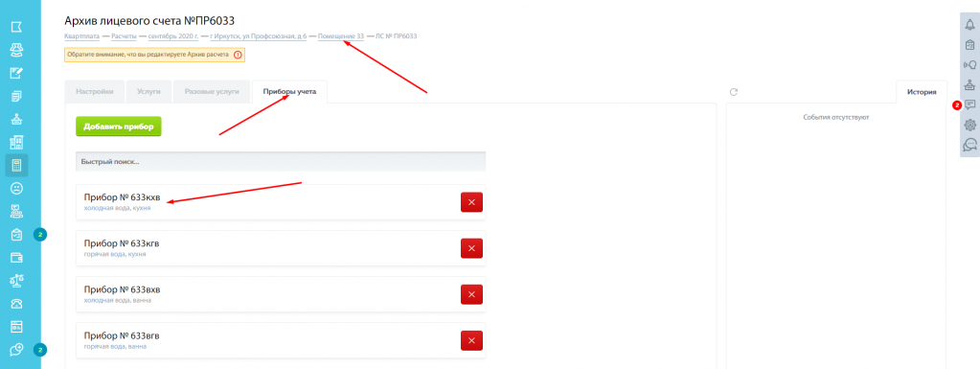
Task: Click the archive editing warning banner
Action: pos(154,55)
